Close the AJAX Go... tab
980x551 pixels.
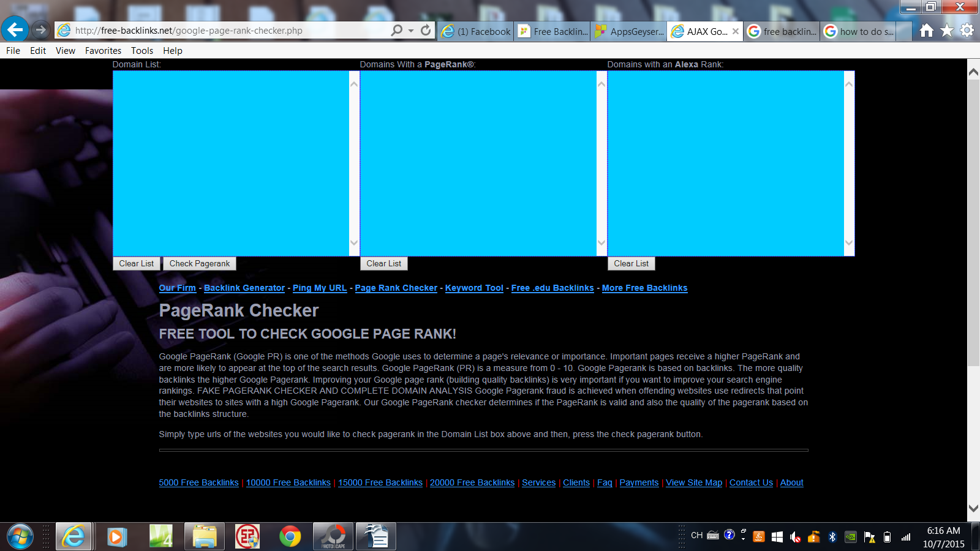pyautogui.click(x=736, y=31)
